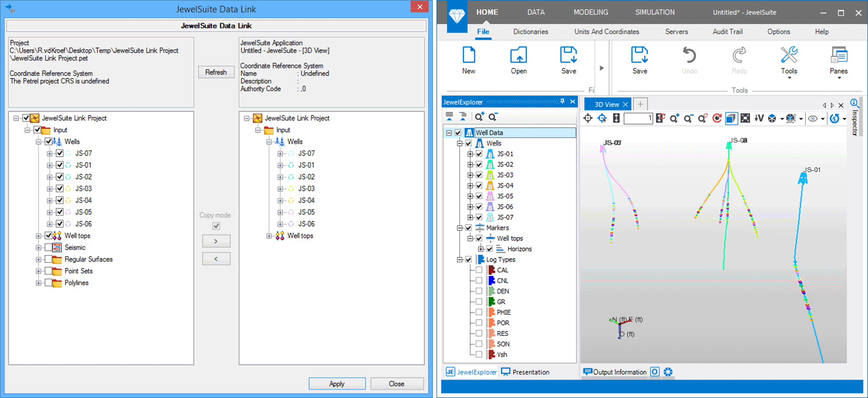This screenshot has height=398, width=868.
Task: Open the MODELING ribbon tab
Action: tap(591, 12)
